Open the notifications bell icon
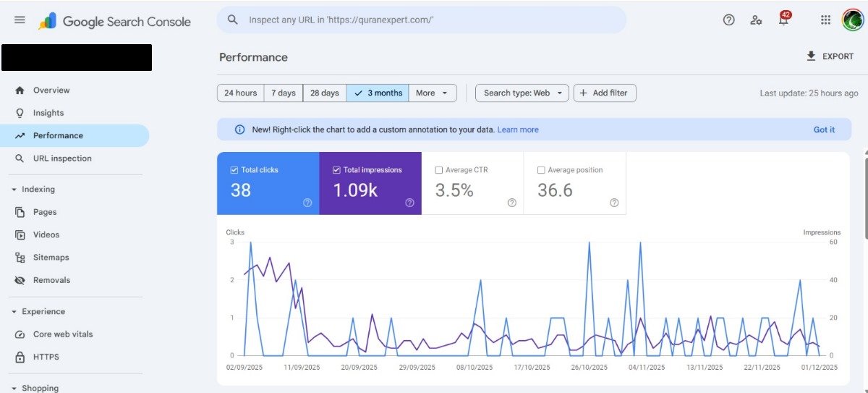The height and width of the screenshot is (393, 868). click(783, 20)
